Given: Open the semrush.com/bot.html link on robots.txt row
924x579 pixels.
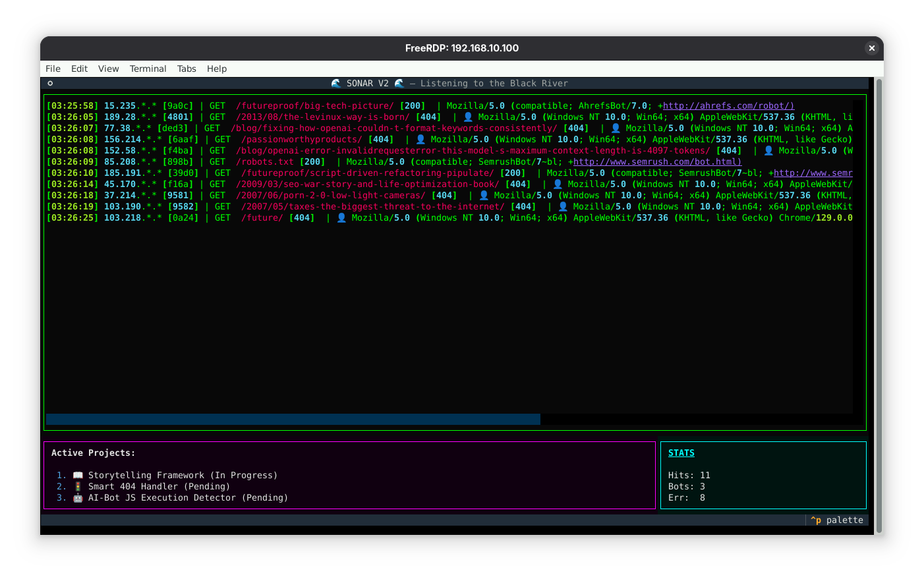Looking at the screenshot, I should pyautogui.click(x=657, y=161).
